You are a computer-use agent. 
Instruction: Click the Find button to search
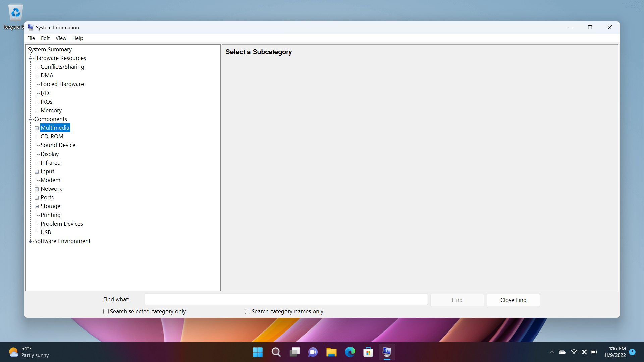(x=457, y=300)
